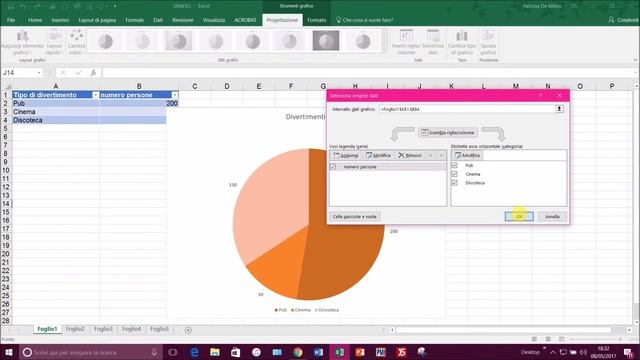
Task: Switch to Page Break Preview in status bar
Action: click(x=562, y=339)
